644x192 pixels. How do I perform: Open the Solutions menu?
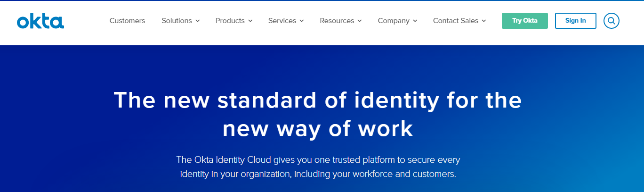pos(177,21)
